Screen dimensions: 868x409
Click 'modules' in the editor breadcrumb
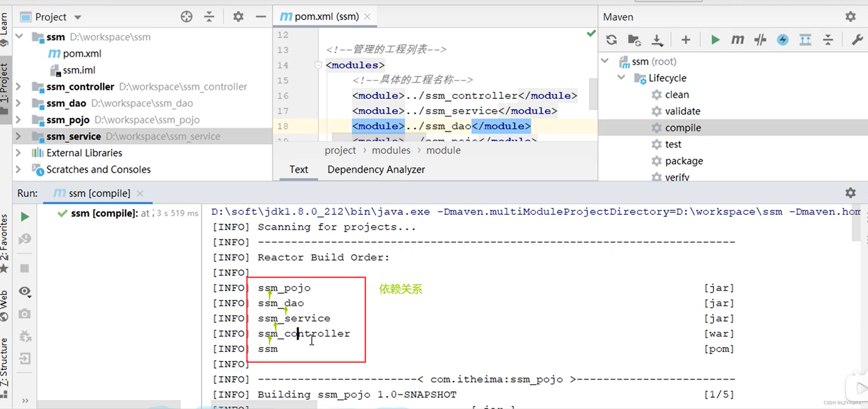[391, 150]
